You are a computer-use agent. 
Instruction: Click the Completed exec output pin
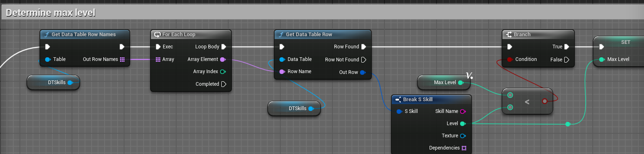tap(224, 84)
